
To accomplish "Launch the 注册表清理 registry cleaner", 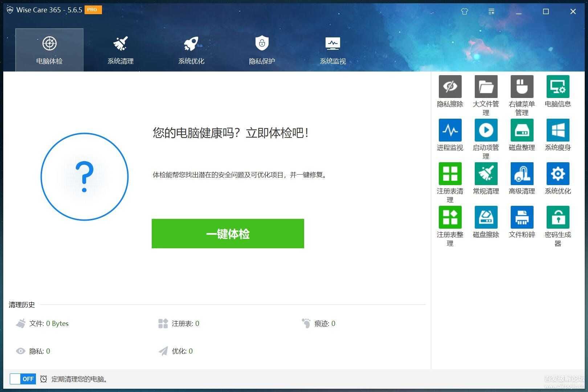I will click(450, 174).
